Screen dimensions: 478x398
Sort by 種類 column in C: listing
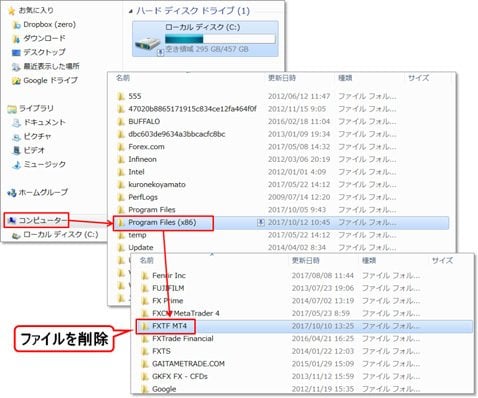(x=345, y=78)
